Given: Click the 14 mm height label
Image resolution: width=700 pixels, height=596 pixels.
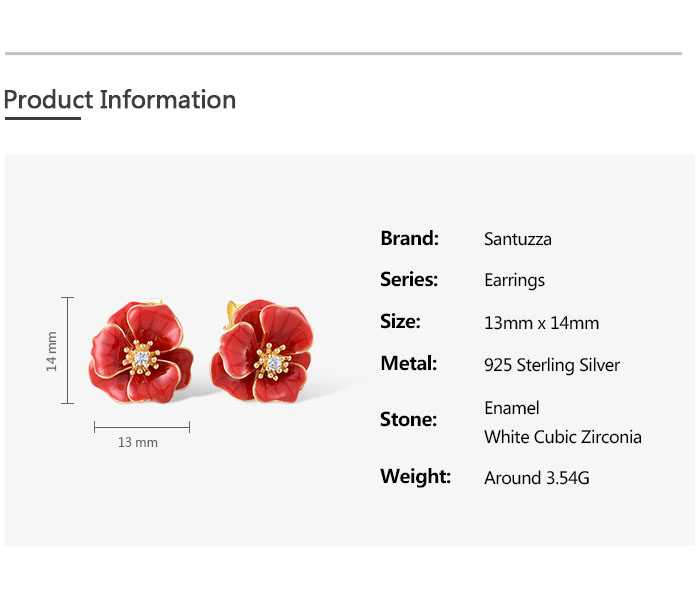Looking at the screenshot, I should click(52, 352).
